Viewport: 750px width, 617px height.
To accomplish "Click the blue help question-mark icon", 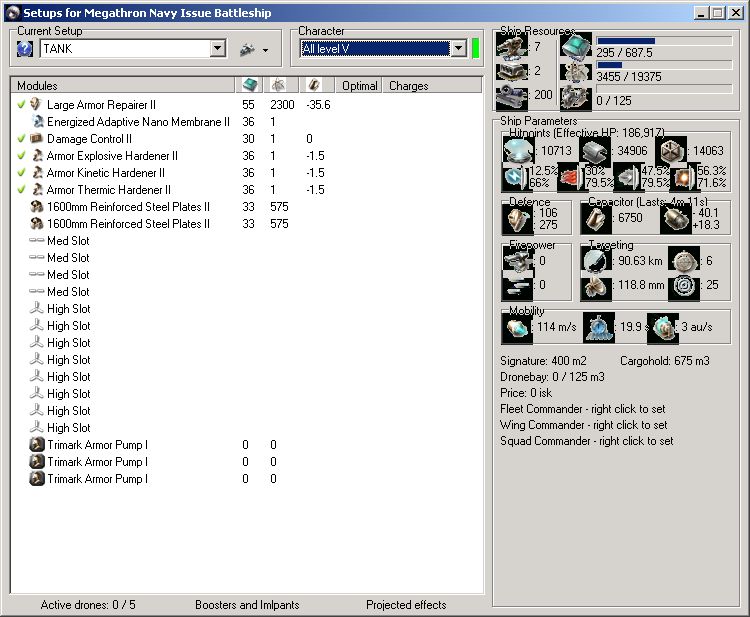I will (25, 49).
